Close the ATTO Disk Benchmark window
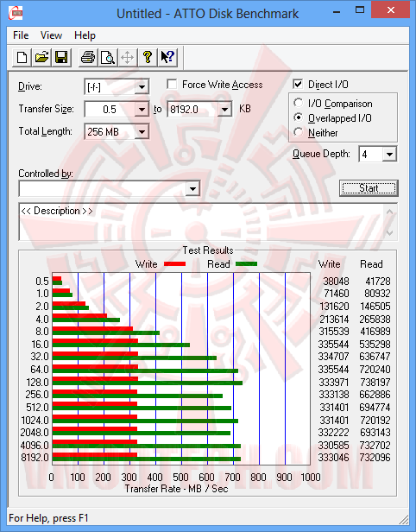The image size is (416, 532). coord(391,10)
